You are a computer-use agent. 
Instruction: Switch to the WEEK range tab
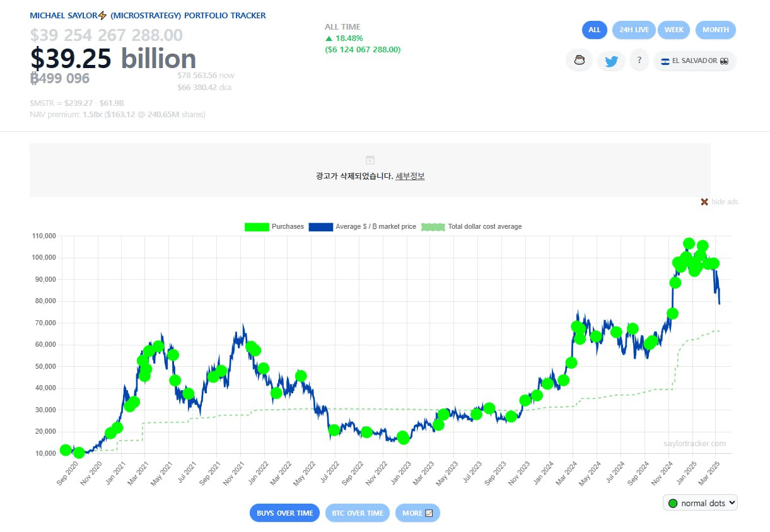click(x=674, y=30)
